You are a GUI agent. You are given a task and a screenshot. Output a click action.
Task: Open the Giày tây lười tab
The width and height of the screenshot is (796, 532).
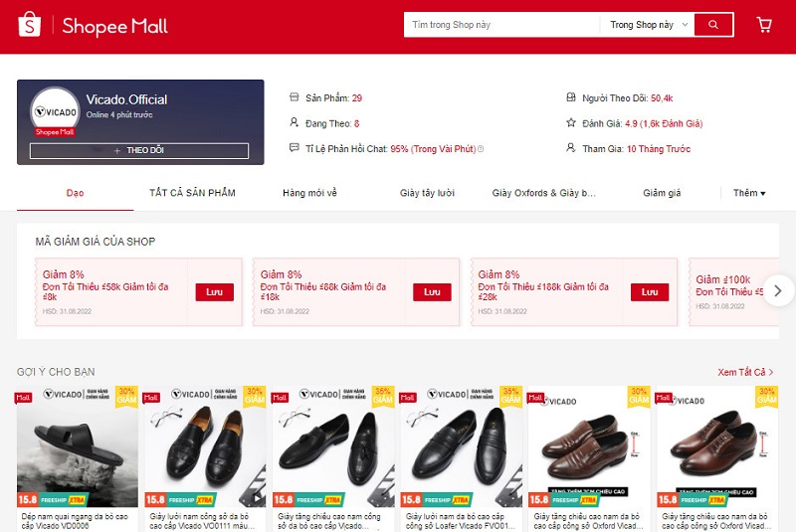[427, 193]
